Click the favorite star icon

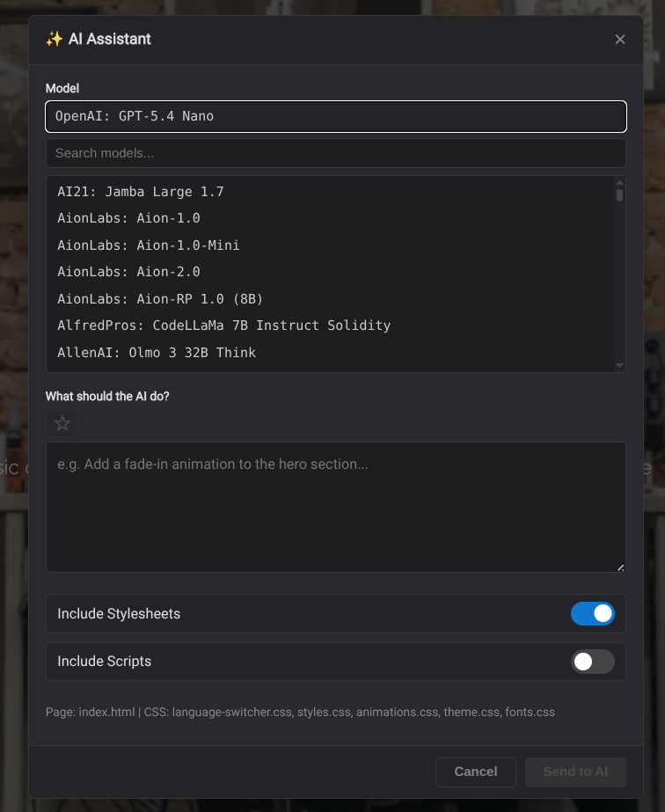pyautogui.click(x=62, y=423)
